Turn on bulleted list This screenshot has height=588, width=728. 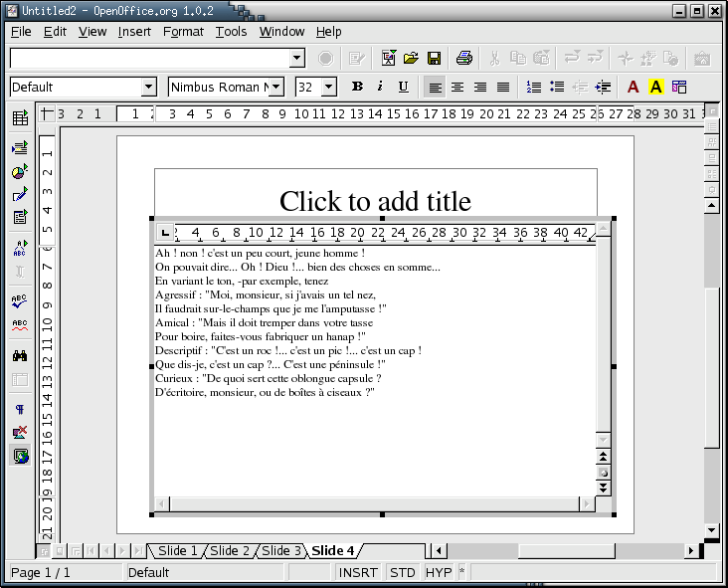557,87
